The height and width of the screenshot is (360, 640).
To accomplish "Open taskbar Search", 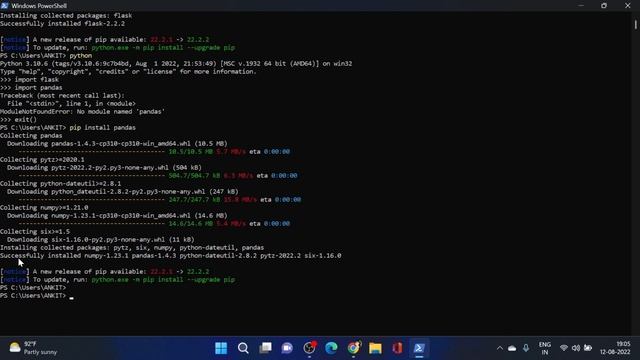I will point(243,348).
